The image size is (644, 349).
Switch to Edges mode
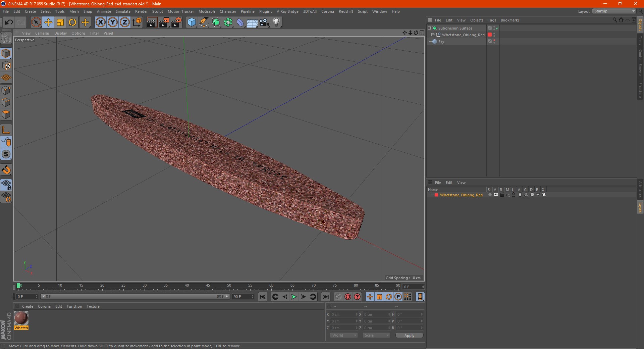tap(6, 102)
